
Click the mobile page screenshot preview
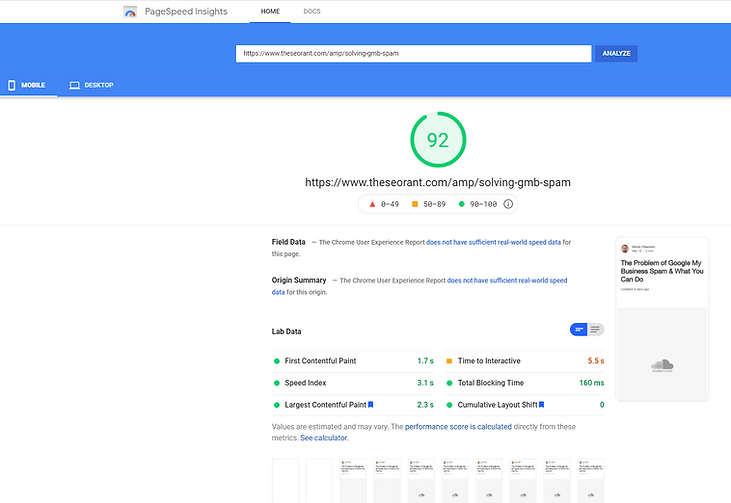pyautogui.click(x=662, y=319)
